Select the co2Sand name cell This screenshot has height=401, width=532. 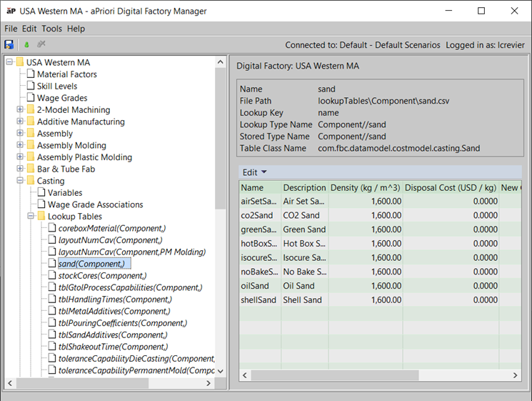pos(260,215)
